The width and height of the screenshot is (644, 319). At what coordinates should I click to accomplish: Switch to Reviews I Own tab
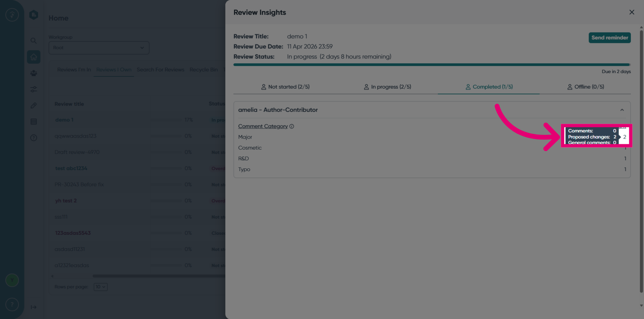point(114,70)
